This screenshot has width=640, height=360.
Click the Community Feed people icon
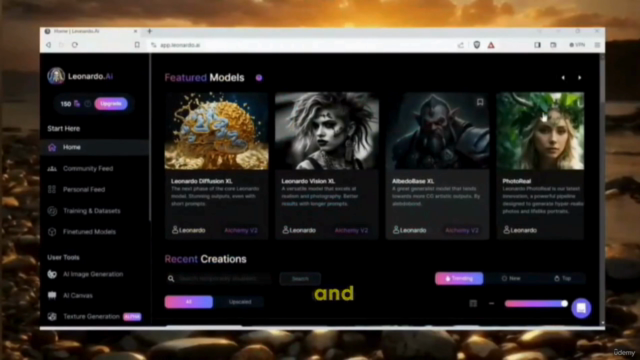point(52,168)
